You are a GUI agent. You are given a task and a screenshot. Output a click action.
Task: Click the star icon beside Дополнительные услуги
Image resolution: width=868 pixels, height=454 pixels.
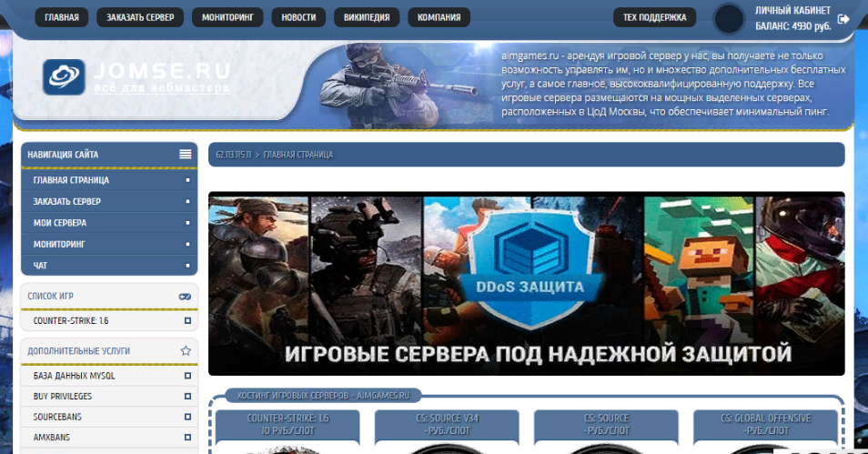pos(186,350)
